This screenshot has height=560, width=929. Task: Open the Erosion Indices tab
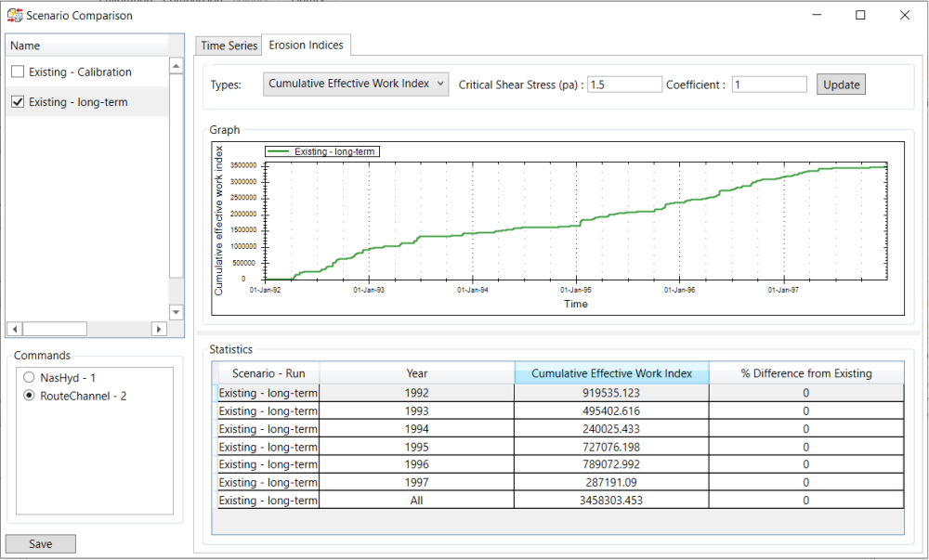306,45
